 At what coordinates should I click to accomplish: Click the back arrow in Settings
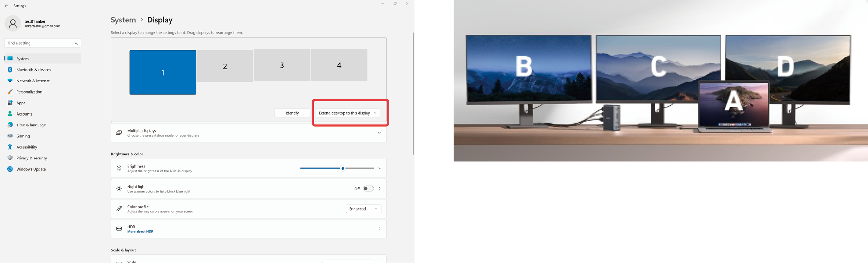tap(6, 6)
